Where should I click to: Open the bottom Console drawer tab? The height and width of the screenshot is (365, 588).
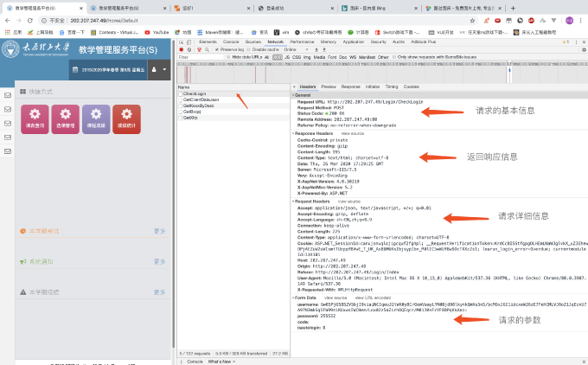195,362
